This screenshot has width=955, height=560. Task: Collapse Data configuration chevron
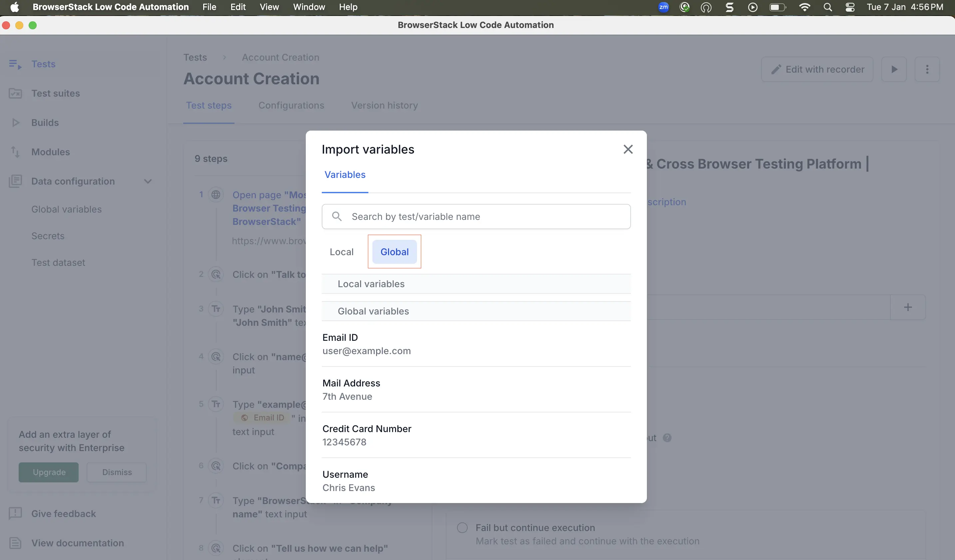pos(148,182)
